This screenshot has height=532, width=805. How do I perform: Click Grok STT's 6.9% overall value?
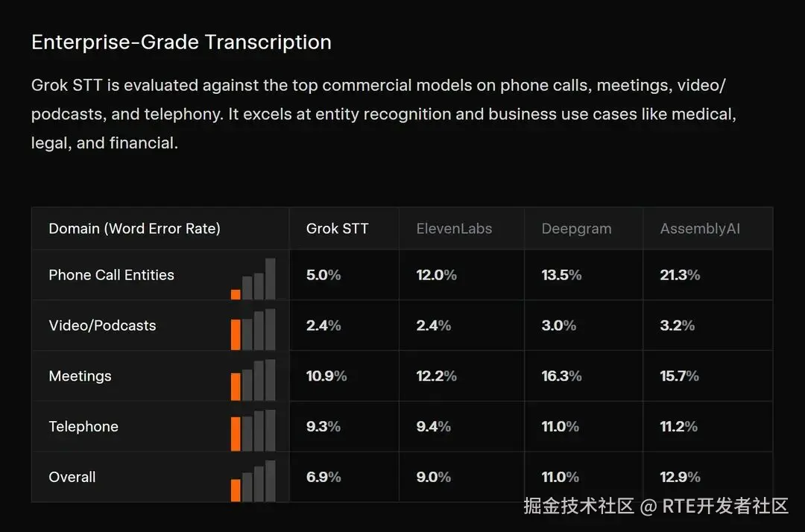[323, 477]
